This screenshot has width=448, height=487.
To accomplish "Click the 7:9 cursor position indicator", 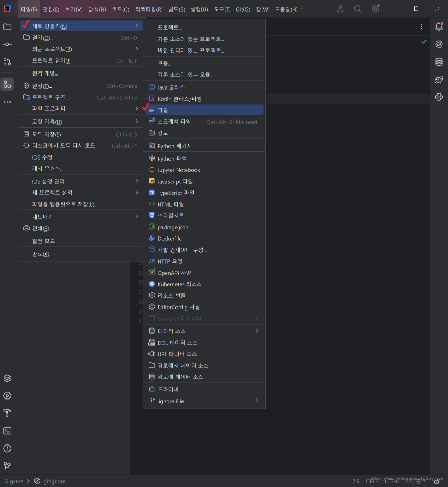I will coord(356,481).
